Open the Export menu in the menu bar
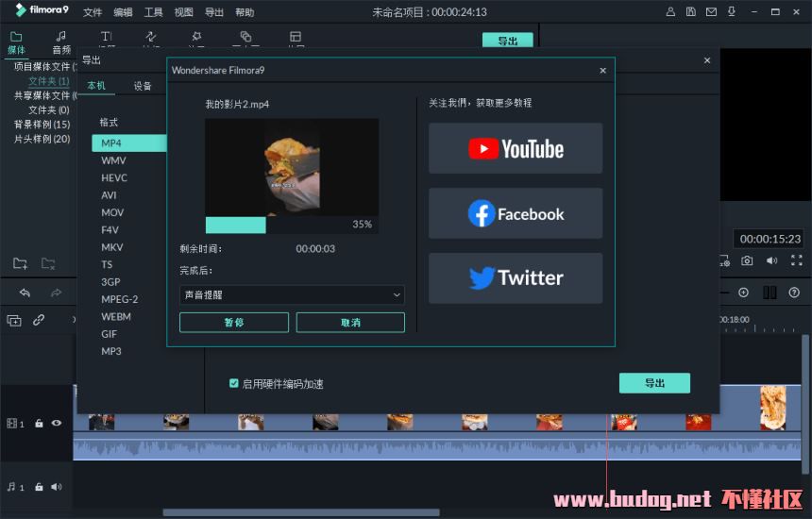This screenshot has height=519, width=812. click(214, 12)
